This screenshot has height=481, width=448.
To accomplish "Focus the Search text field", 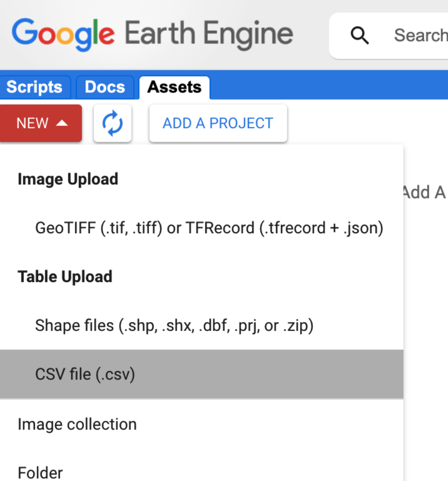I will [x=420, y=35].
